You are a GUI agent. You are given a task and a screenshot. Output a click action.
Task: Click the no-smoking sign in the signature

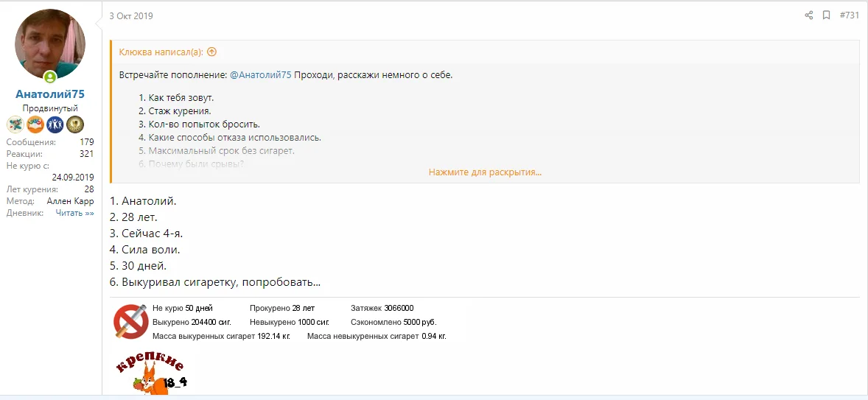(130, 321)
